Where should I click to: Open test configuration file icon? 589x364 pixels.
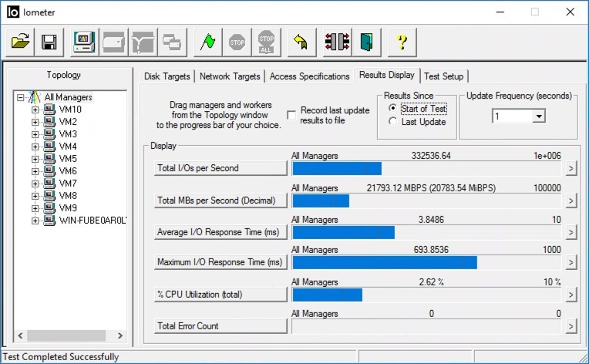point(20,42)
